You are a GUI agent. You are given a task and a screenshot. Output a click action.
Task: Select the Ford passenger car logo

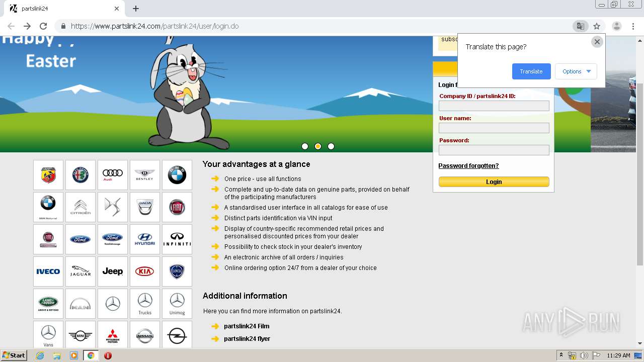click(x=80, y=239)
